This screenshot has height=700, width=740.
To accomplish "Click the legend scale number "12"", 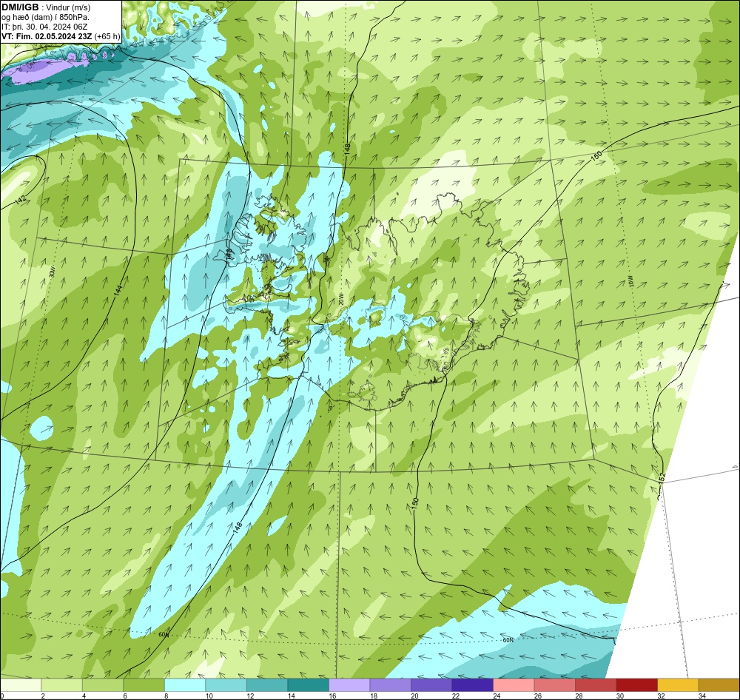I will [x=250, y=696].
